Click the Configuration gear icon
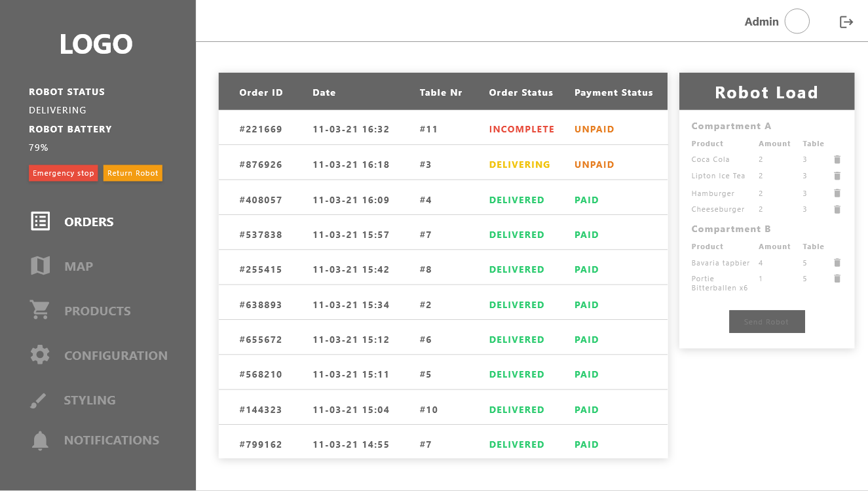868x491 pixels. 41,355
